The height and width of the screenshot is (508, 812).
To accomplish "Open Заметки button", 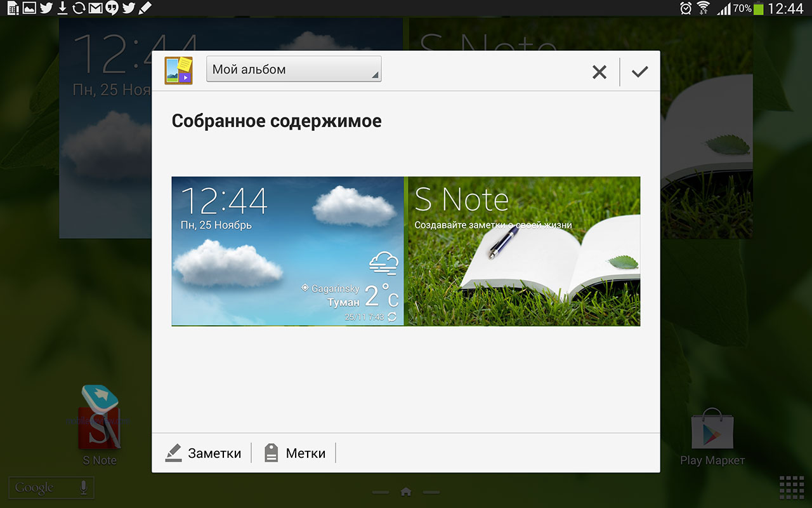I will (203, 453).
